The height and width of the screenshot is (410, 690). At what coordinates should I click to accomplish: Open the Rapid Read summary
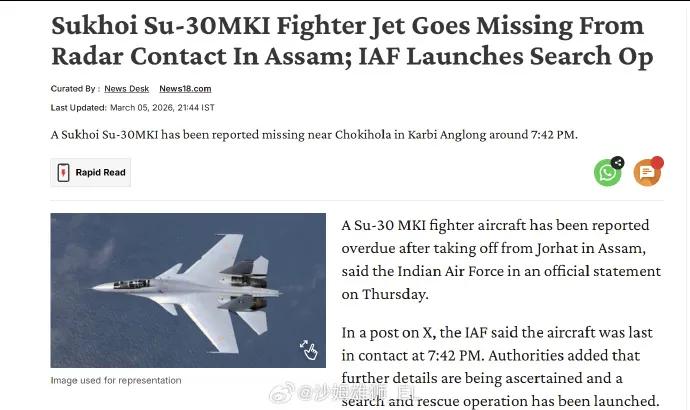(x=100, y=173)
